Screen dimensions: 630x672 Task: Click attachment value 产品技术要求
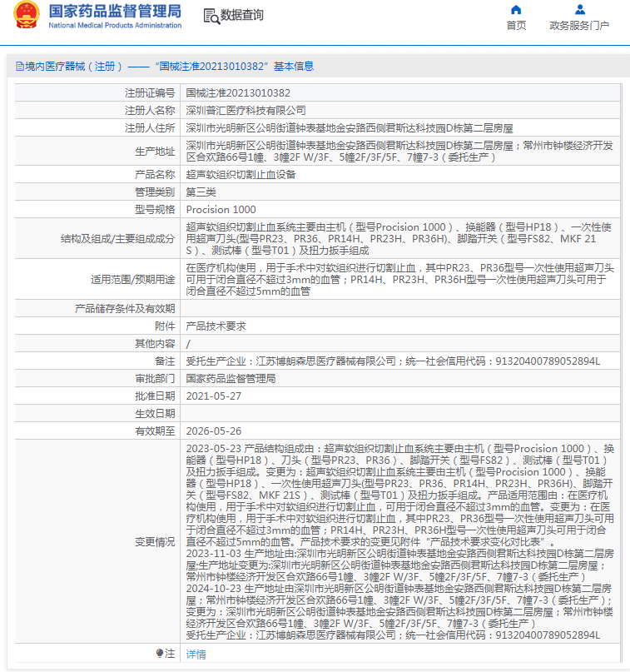pyautogui.click(x=216, y=326)
